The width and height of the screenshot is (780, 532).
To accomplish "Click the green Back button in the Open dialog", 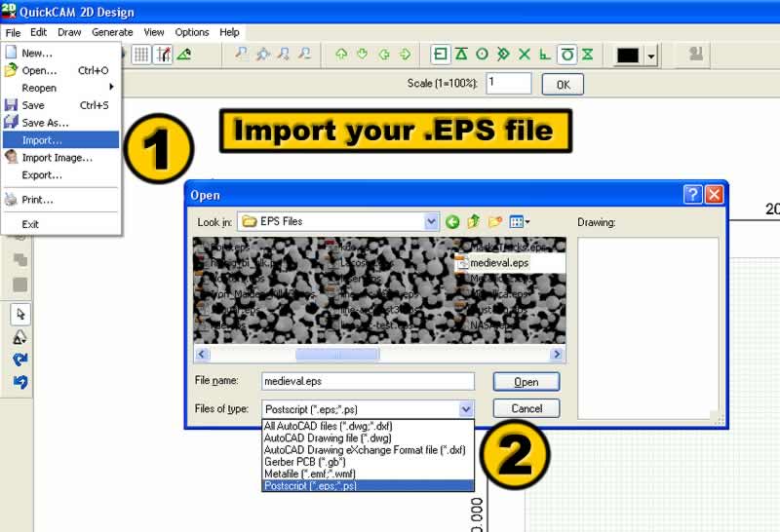I will click(452, 222).
